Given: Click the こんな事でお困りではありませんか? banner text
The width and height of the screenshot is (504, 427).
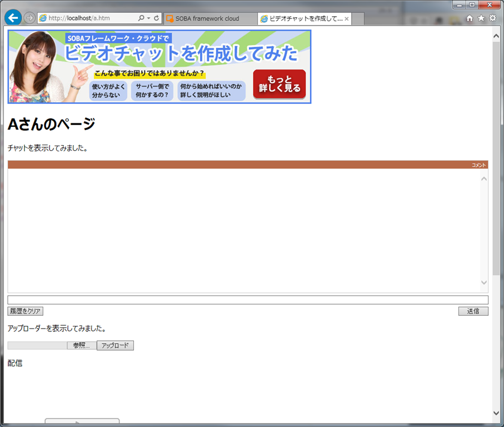Looking at the screenshot, I should tap(149, 73).
